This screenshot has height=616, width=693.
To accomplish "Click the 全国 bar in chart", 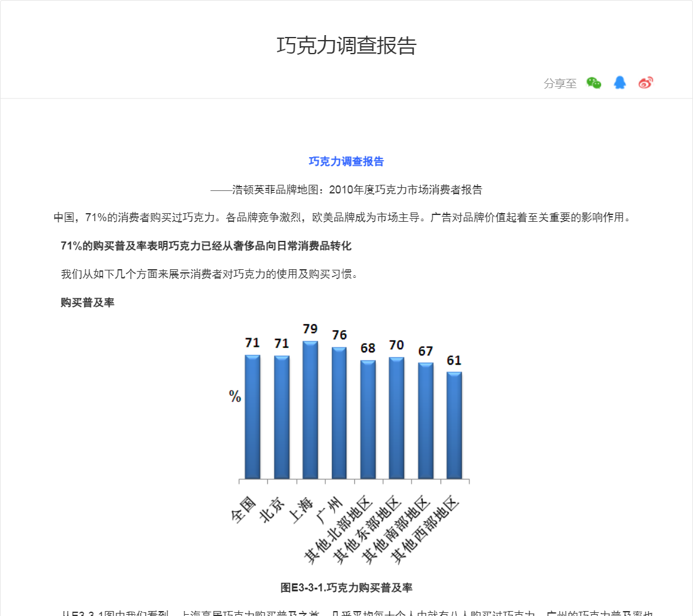I will pos(253,416).
